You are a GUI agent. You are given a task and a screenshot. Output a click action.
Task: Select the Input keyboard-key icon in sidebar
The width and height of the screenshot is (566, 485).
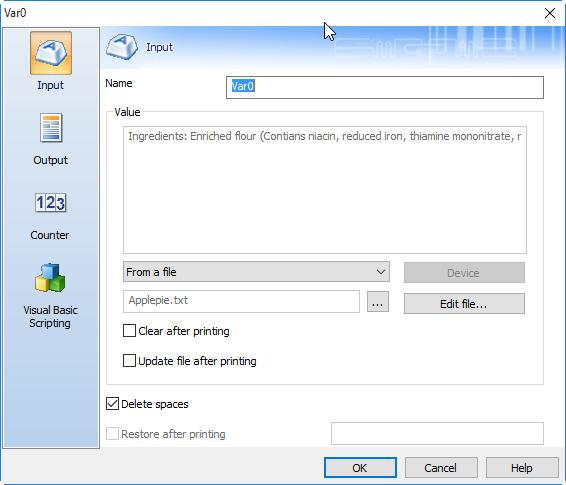pyautogui.click(x=51, y=53)
